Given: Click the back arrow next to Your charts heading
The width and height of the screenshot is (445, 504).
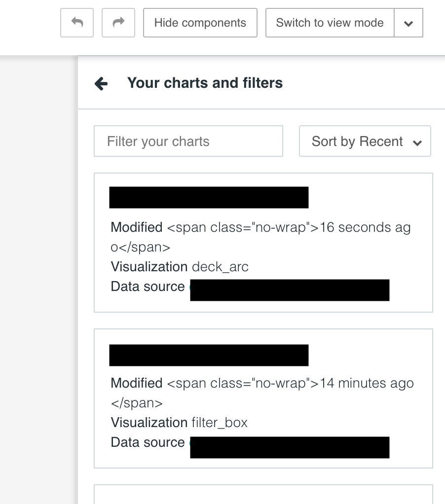Looking at the screenshot, I should [x=101, y=83].
